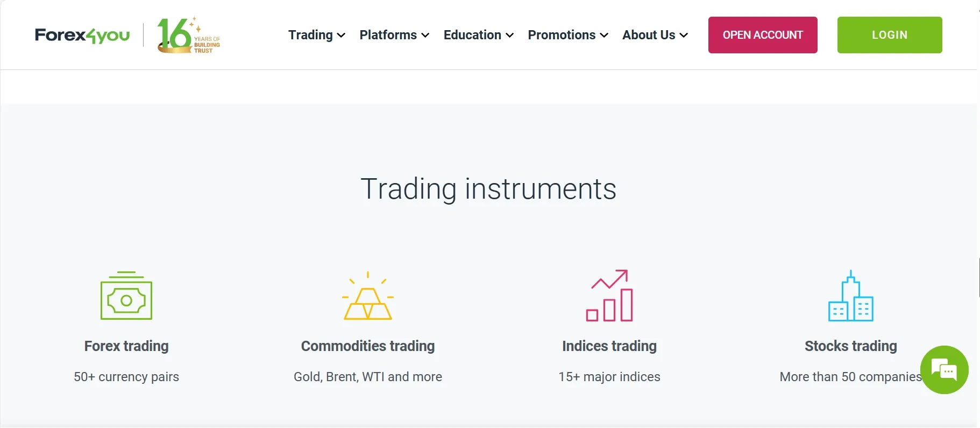Open the Education menu label

point(472,35)
